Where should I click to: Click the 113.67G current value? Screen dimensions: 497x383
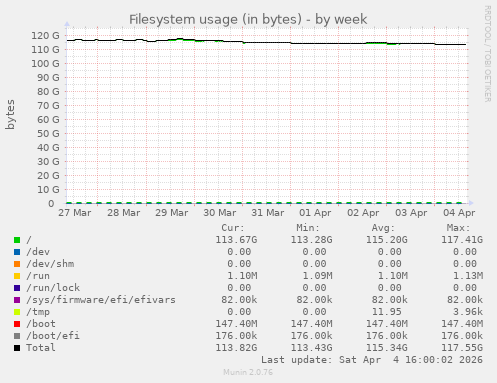236,240
